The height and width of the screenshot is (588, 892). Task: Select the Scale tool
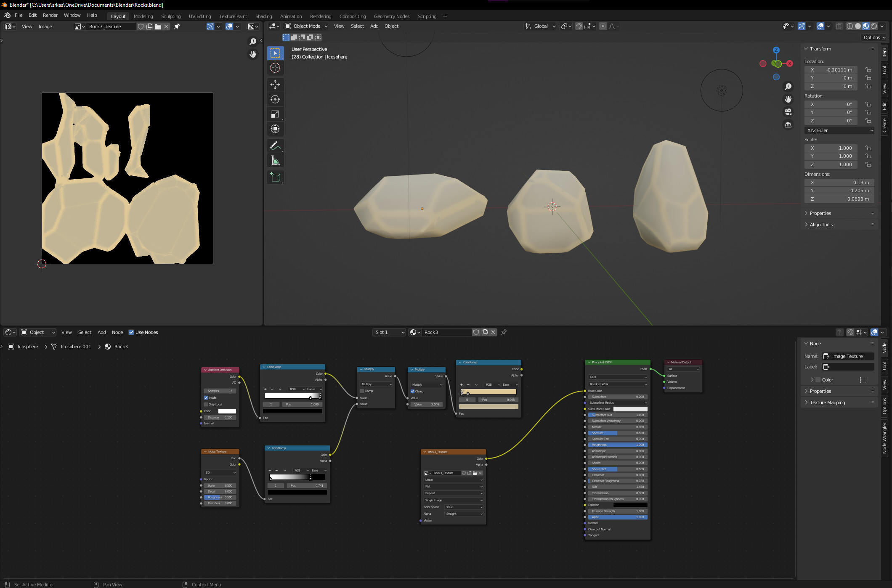click(x=275, y=114)
